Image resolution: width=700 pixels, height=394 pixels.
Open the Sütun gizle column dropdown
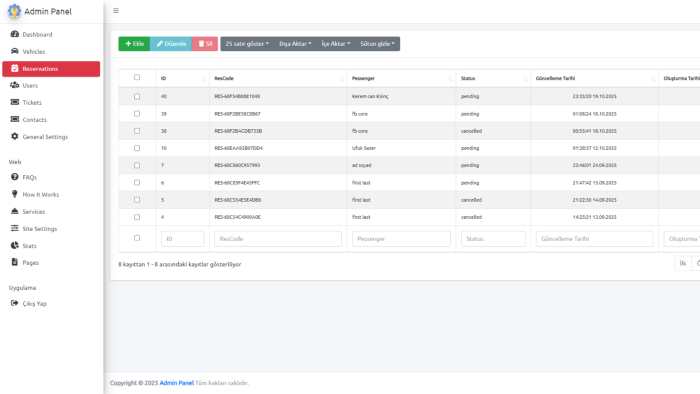[377, 44]
